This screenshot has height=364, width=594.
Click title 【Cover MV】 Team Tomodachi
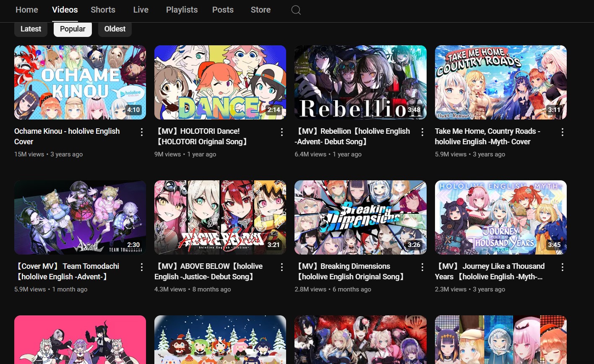click(67, 271)
